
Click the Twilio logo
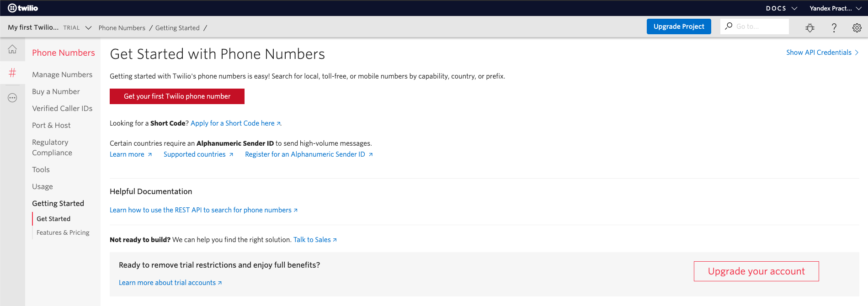pyautogui.click(x=23, y=8)
